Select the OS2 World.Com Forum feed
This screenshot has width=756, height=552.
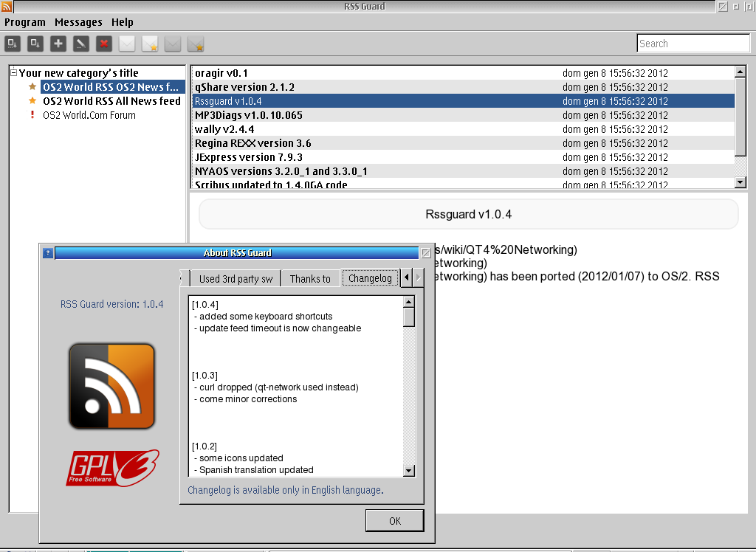point(89,115)
